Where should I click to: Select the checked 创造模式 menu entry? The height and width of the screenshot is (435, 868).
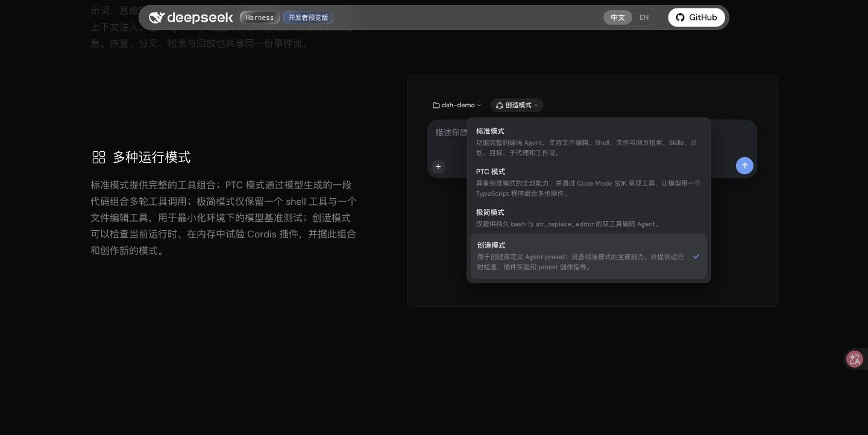(588, 256)
